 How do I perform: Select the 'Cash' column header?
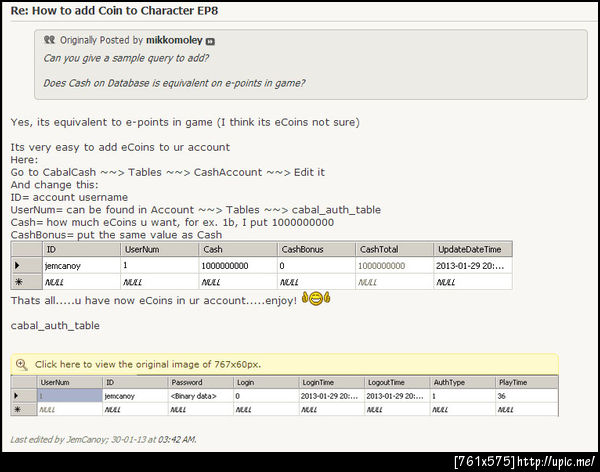pyautogui.click(x=238, y=250)
